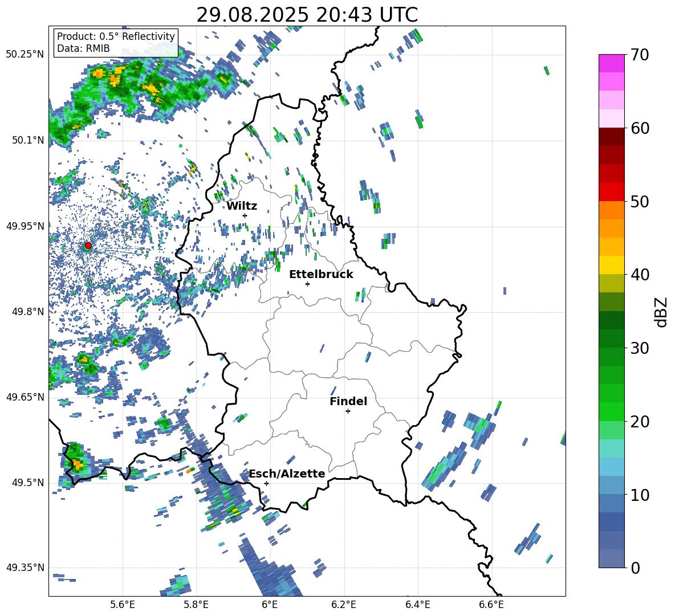675x616 pixels.
Task: Click the Esch/Alzette station cross marker
Action: coord(266,483)
